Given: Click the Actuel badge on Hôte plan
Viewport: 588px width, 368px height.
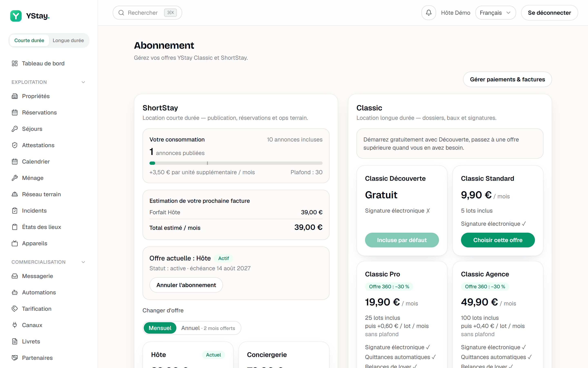Looking at the screenshot, I should click(213, 355).
